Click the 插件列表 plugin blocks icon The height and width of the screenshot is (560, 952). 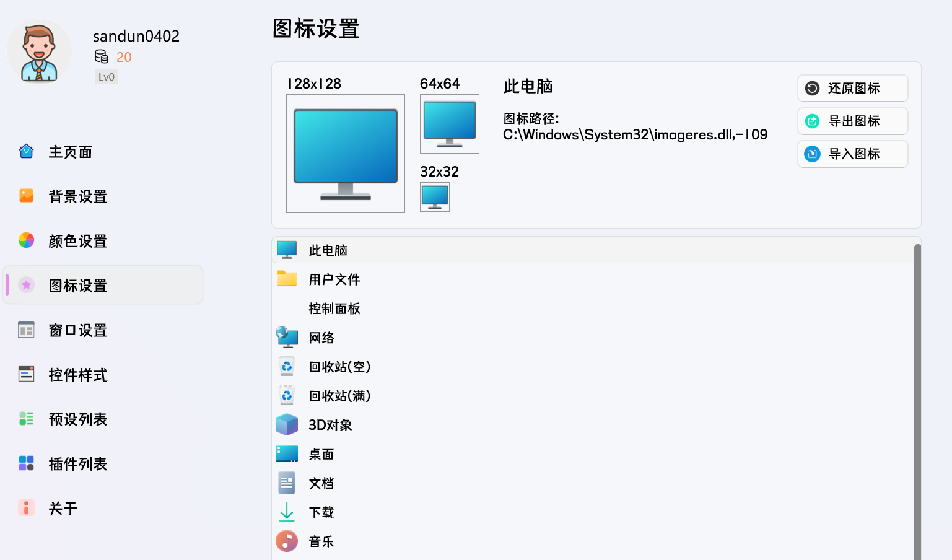(x=26, y=463)
